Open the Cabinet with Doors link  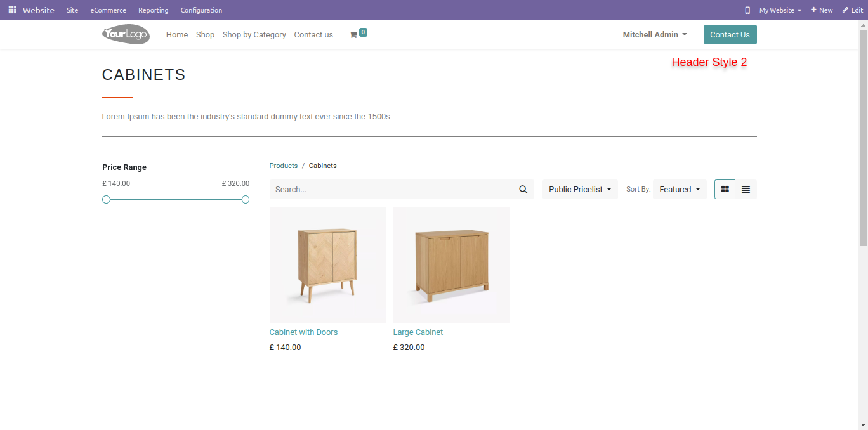click(x=303, y=332)
